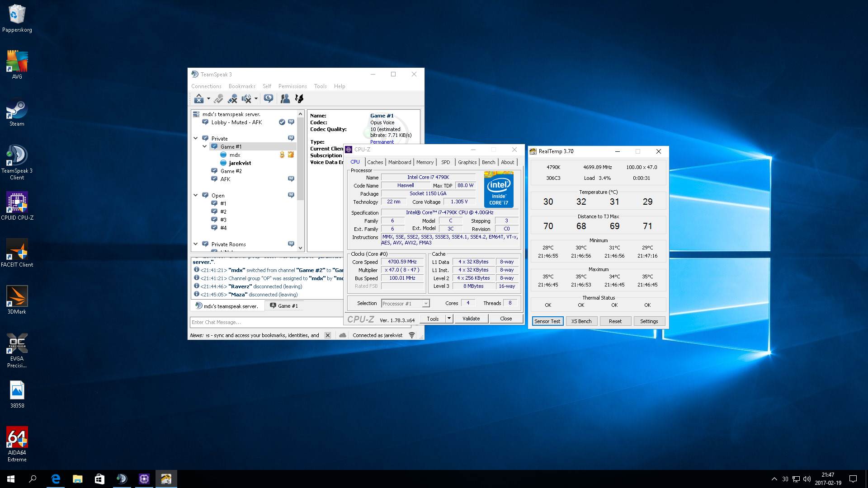Open the Bookmarks menu in TeamSpeak
Viewport: 868px width, 488px height.
pyautogui.click(x=242, y=86)
